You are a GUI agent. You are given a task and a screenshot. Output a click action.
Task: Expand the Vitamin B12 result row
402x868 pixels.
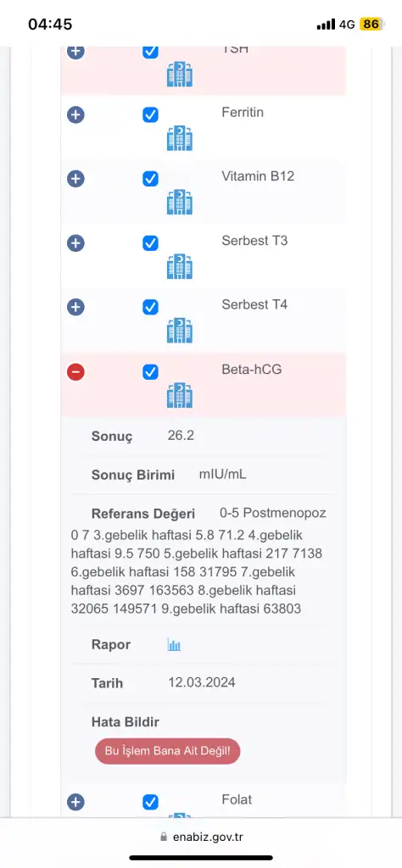[75, 180]
